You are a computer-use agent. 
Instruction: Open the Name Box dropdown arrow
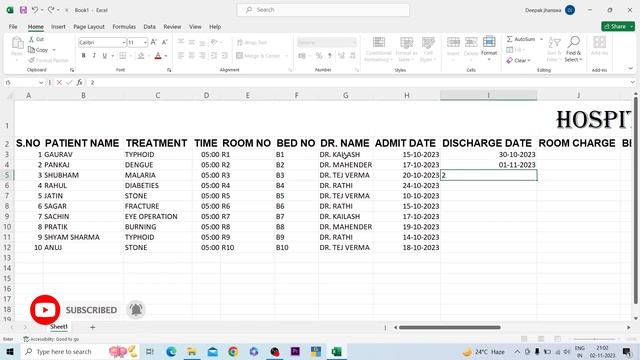point(40,82)
